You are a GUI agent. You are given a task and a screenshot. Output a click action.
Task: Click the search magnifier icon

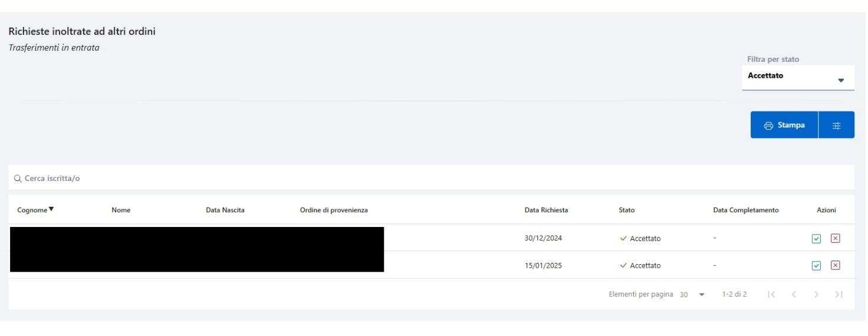(17, 179)
